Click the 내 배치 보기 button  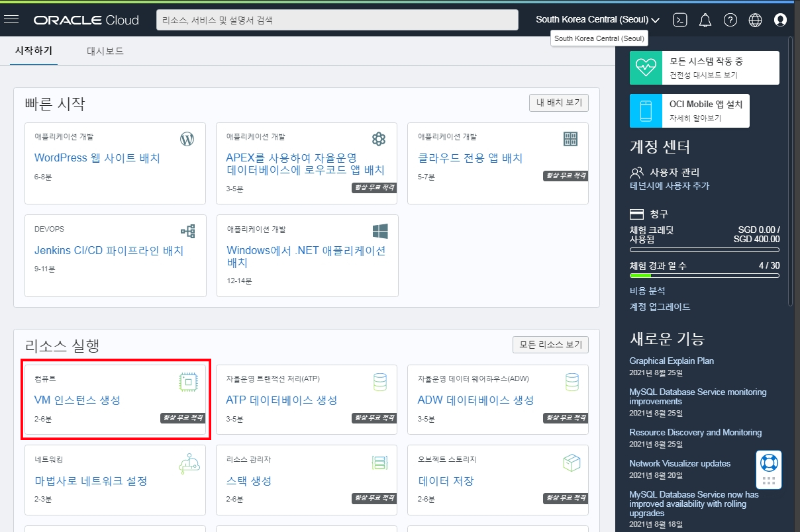[x=559, y=103]
